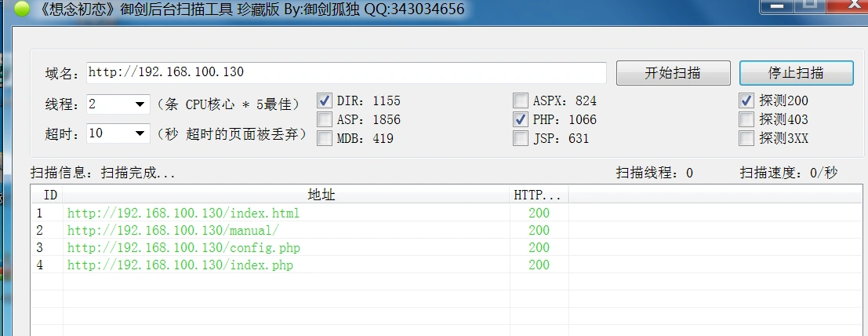
Task: Click the green app icon in title bar
Action: coord(22,9)
